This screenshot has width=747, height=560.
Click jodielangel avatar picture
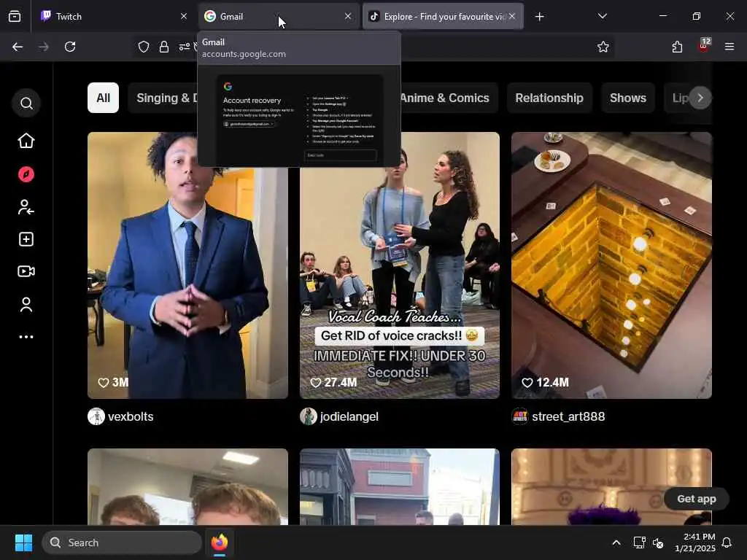click(x=309, y=416)
